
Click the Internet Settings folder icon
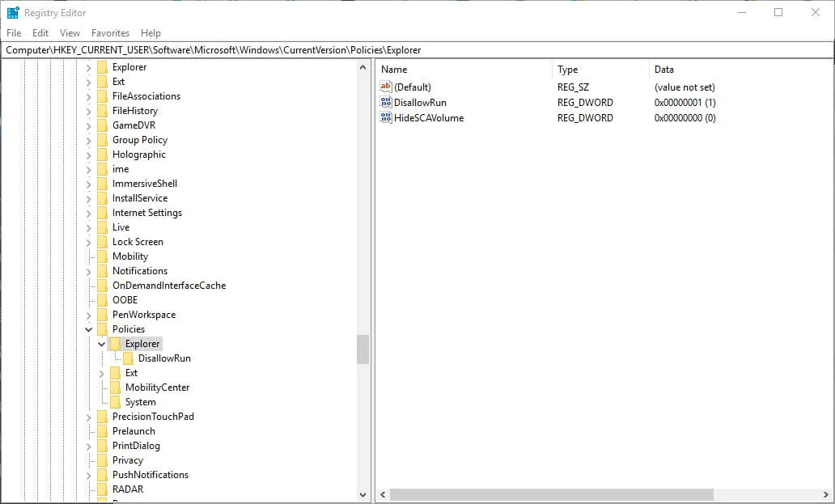[x=102, y=213]
